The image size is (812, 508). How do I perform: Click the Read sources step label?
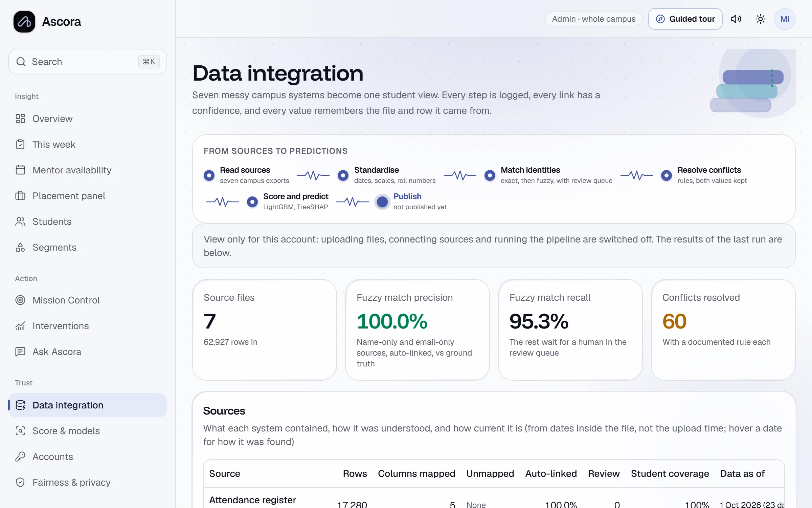(245, 170)
